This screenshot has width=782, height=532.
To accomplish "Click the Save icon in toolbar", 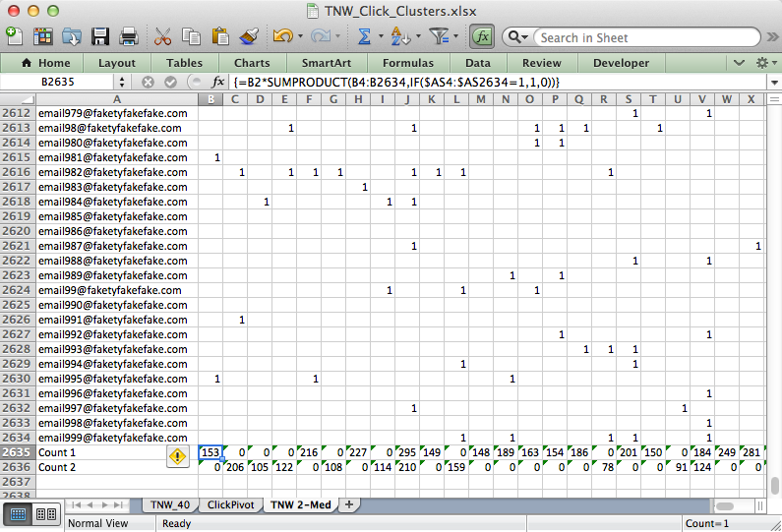I will (x=100, y=36).
